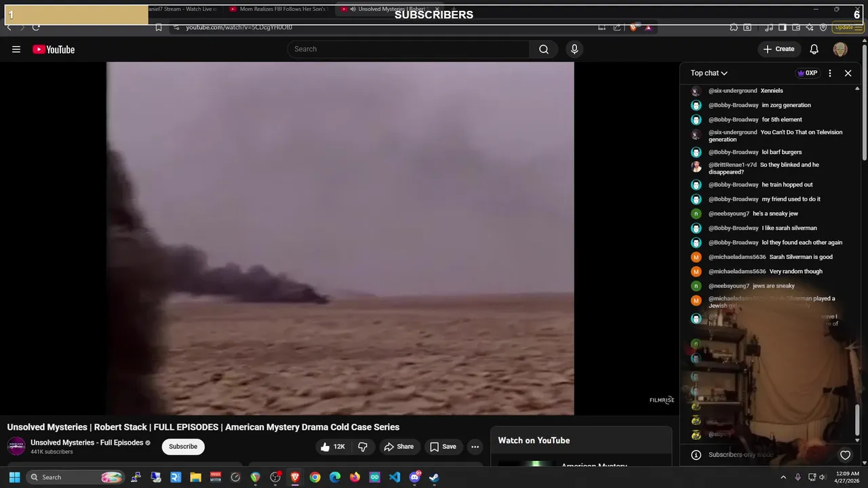Expand the Top chat dropdown
The width and height of the screenshot is (868, 488).
tap(709, 73)
